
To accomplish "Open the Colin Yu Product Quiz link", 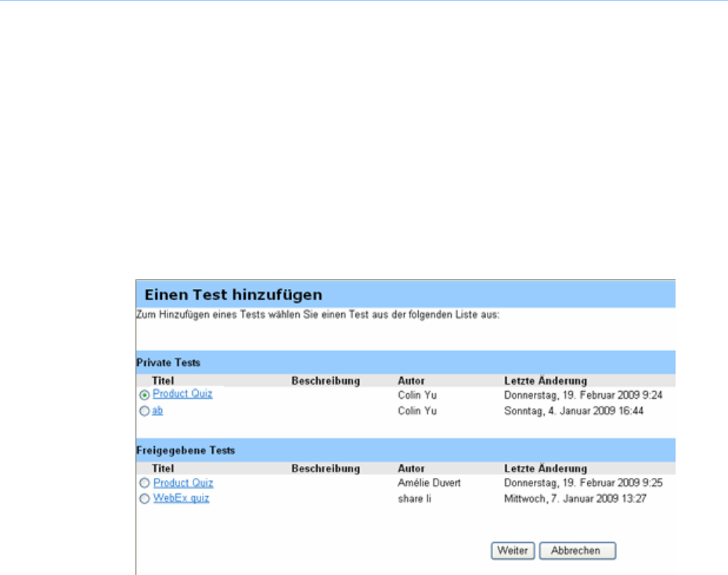I will [182, 393].
